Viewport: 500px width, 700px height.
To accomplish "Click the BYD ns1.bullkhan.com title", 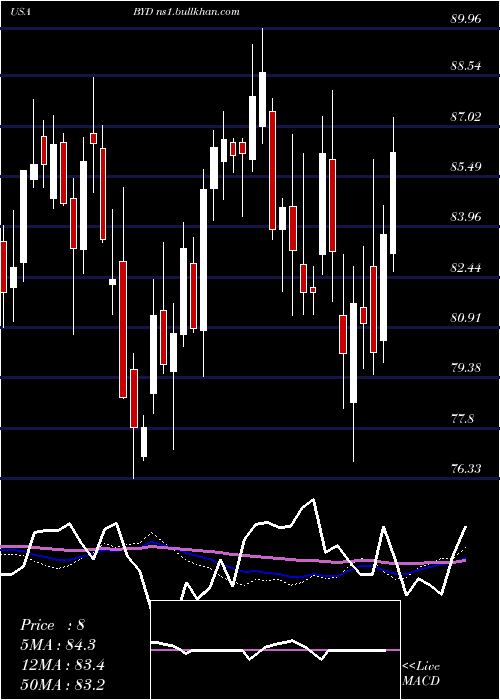I will [186, 12].
